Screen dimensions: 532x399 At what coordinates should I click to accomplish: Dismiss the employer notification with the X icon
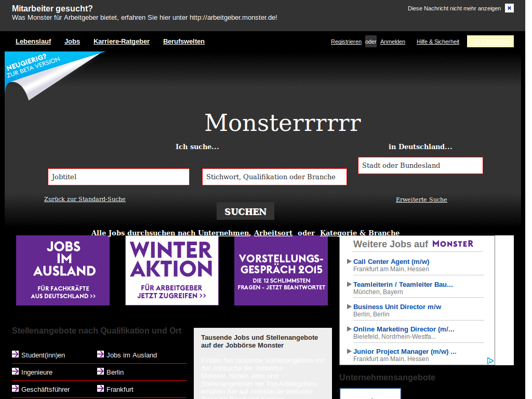click(x=509, y=8)
